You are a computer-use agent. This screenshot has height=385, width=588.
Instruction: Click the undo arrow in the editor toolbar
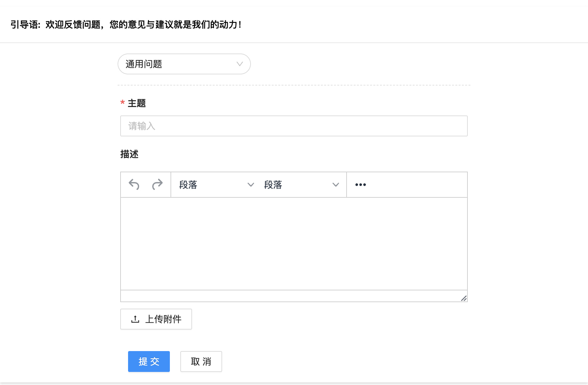133,184
